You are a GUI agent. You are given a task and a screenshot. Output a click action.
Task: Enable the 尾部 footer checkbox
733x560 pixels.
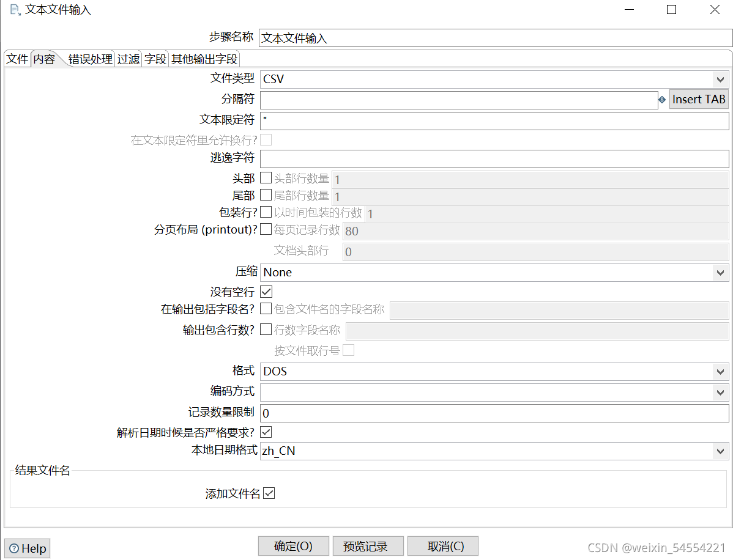(x=266, y=195)
